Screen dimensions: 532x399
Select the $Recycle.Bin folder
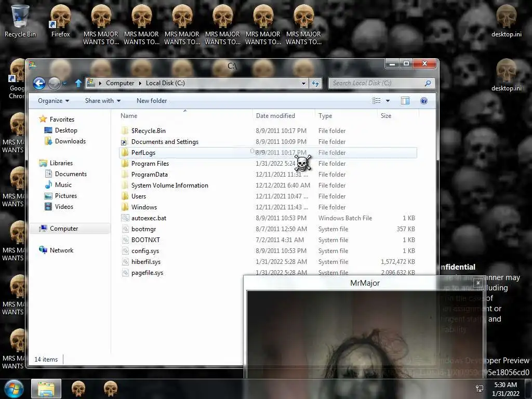tap(148, 131)
